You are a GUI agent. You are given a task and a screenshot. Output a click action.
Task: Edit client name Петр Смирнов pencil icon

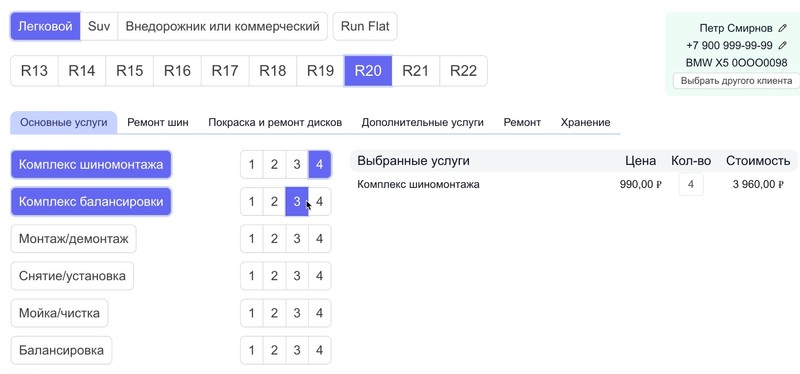click(783, 28)
